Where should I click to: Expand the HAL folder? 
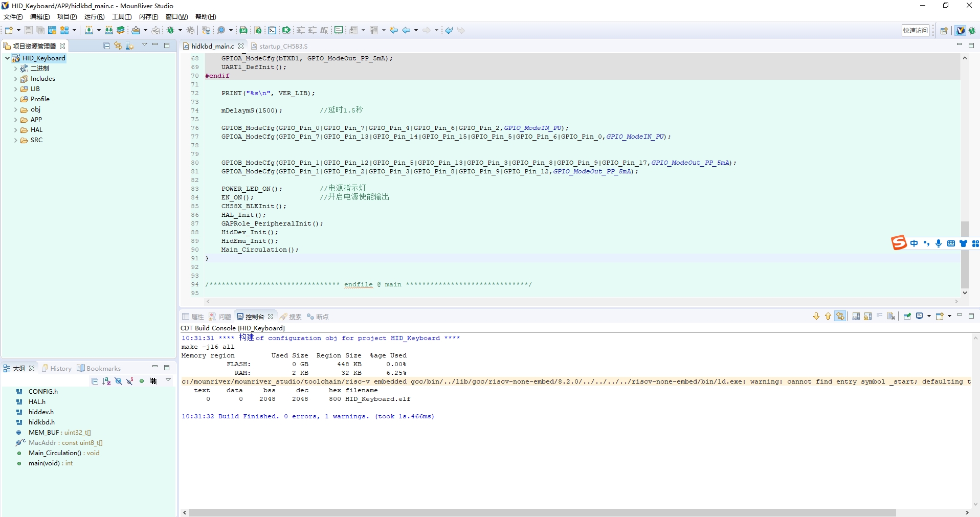tap(15, 130)
